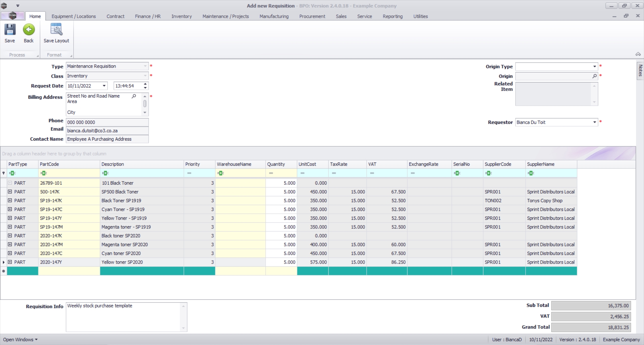The width and height of the screenshot is (644, 345).
Task: Expand the row for part SP19-147C
Action: tap(10, 209)
